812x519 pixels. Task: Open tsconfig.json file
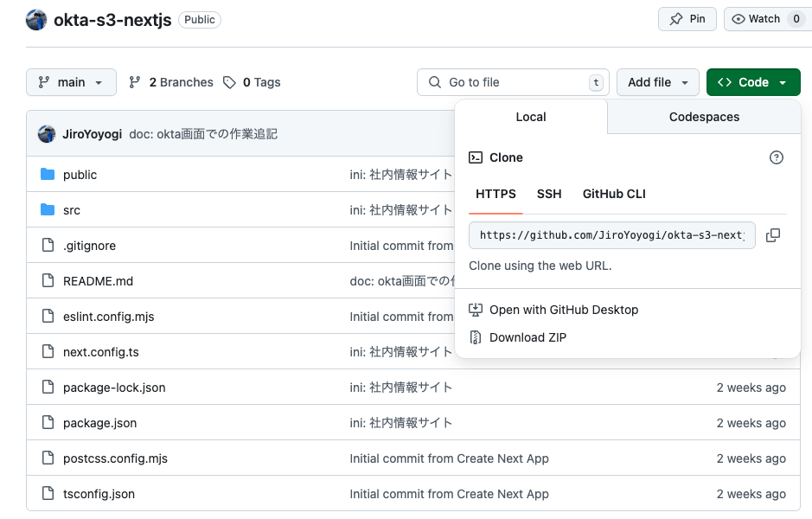[99, 494]
